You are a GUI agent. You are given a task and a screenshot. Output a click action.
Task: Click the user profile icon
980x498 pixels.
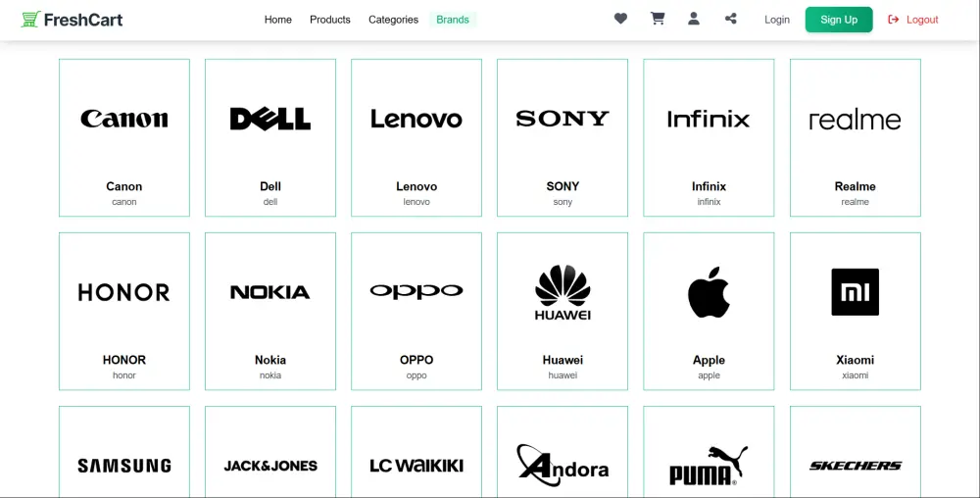694,19
